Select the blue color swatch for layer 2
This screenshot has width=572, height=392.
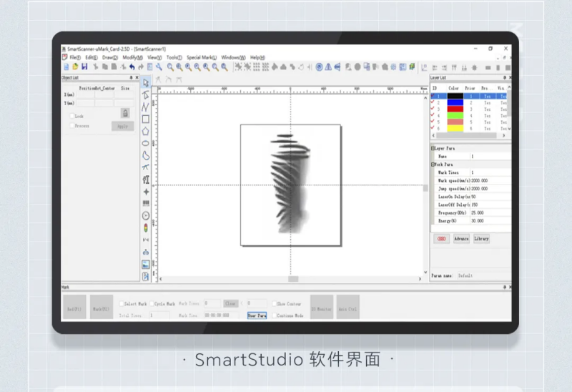click(x=455, y=102)
